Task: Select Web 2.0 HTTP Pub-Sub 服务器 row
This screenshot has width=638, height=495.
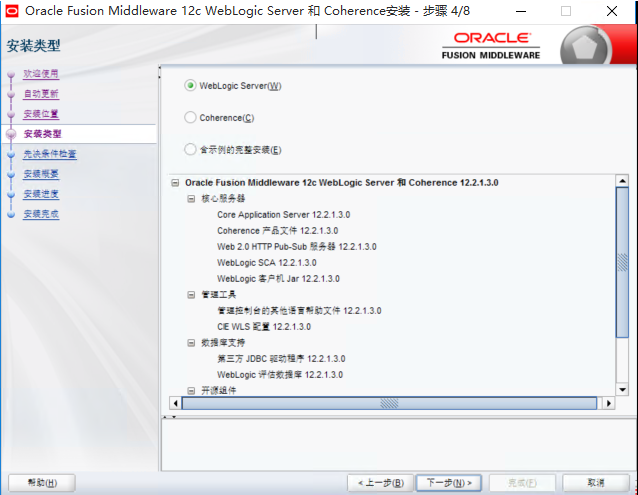Action: [297, 246]
